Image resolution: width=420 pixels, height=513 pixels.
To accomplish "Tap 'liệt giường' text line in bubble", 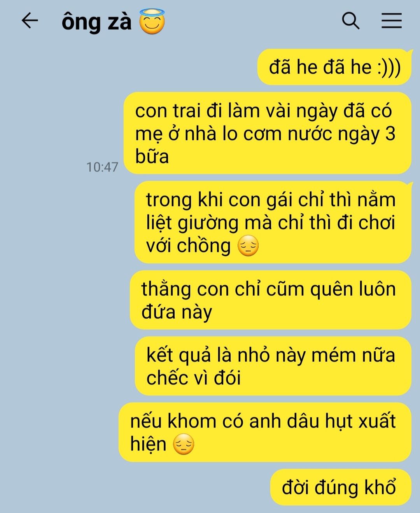I will coord(192,223).
